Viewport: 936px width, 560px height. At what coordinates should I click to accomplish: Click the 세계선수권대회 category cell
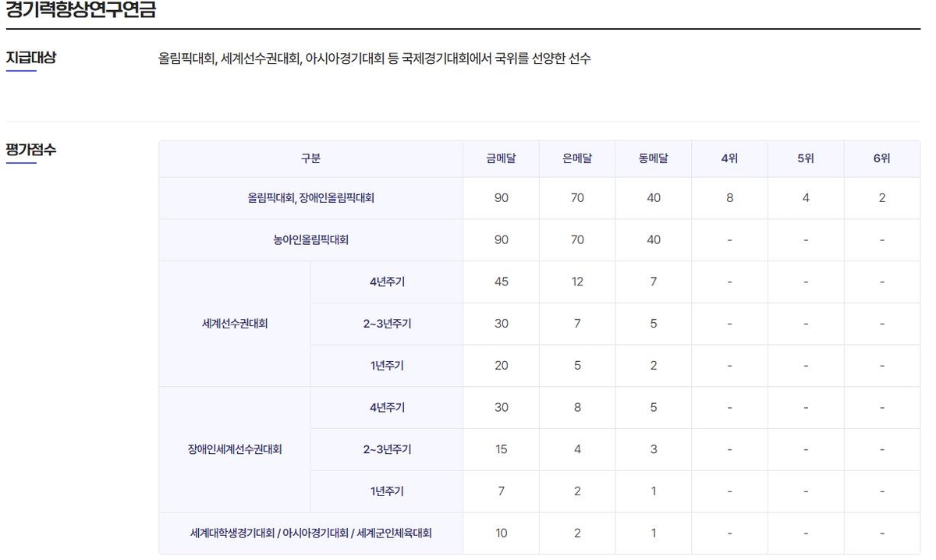pos(235,324)
